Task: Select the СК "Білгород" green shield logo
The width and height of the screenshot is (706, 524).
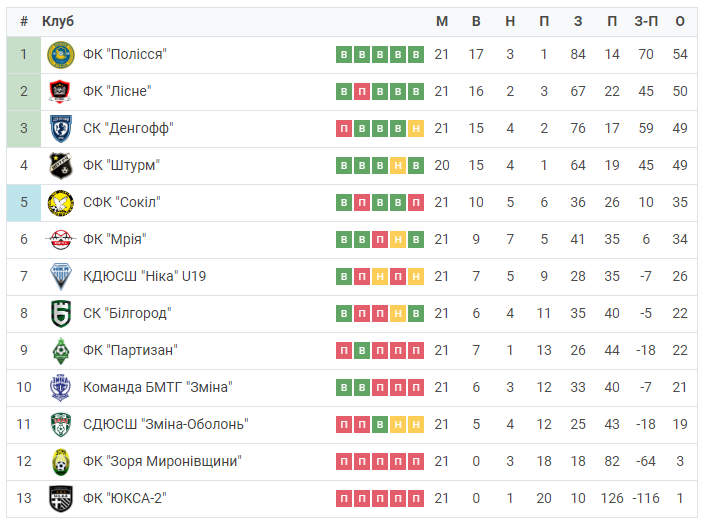Action: (61, 313)
